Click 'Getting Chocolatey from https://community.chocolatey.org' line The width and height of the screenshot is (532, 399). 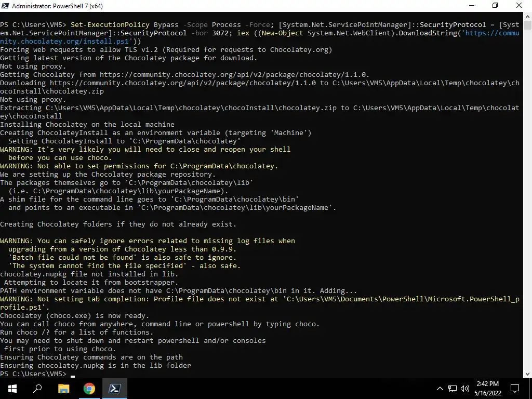(184, 75)
